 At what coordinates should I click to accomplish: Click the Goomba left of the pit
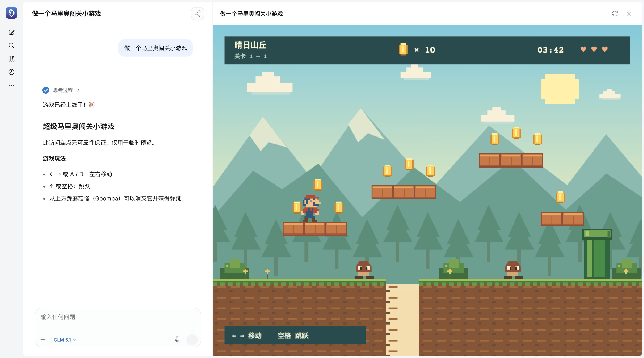click(x=364, y=270)
